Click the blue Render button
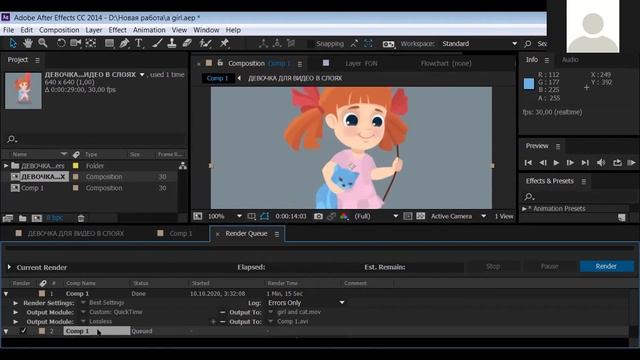The image size is (640, 360). 607,267
